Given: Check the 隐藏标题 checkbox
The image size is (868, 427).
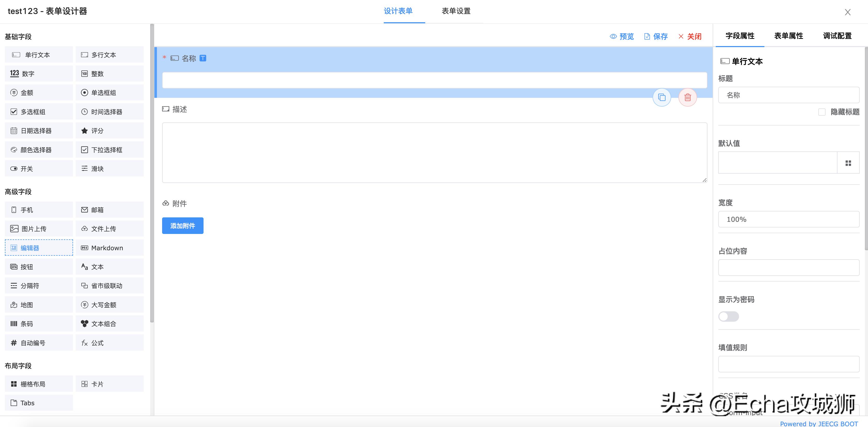Looking at the screenshot, I should (821, 112).
